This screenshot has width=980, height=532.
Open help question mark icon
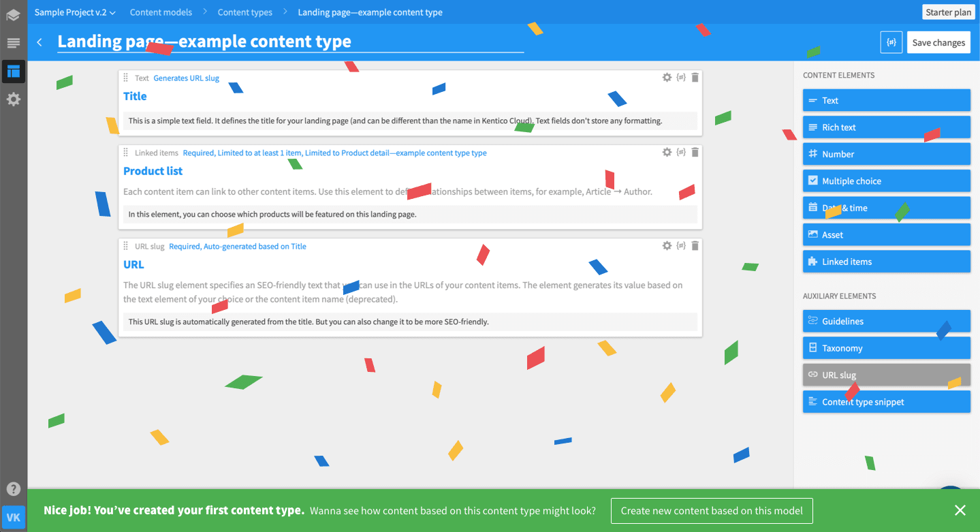point(14,488)
